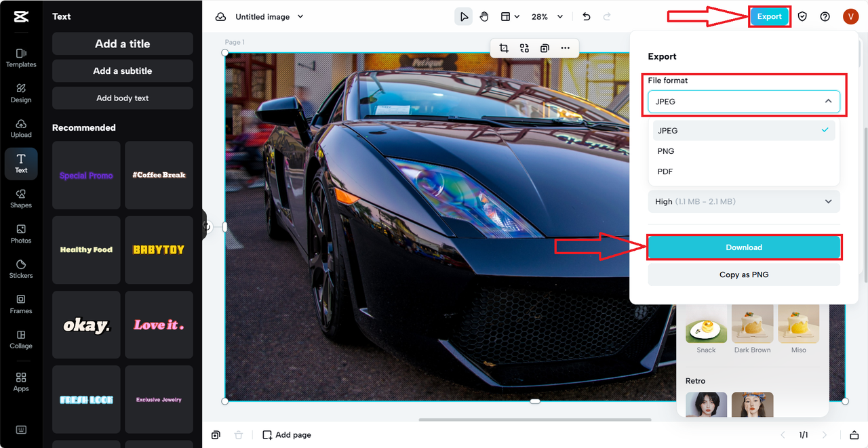Click the horizontal canvas scrollbar

coord(535,420)
